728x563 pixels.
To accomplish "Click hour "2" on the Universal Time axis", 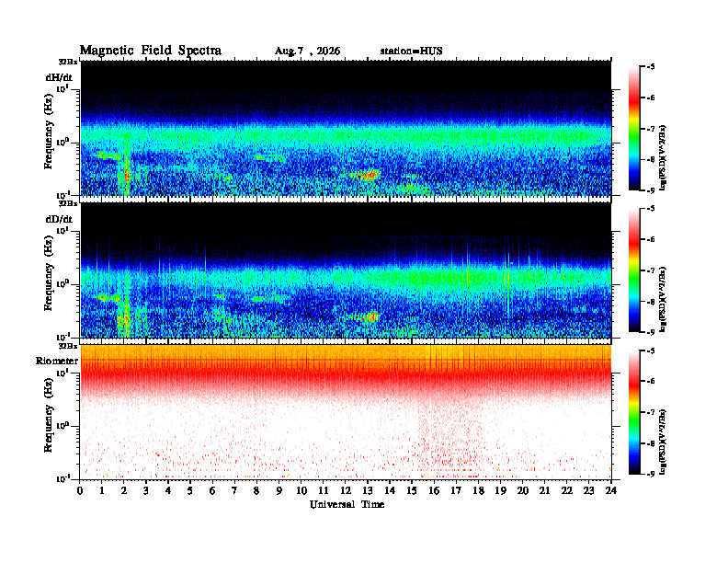I will 124,490.
